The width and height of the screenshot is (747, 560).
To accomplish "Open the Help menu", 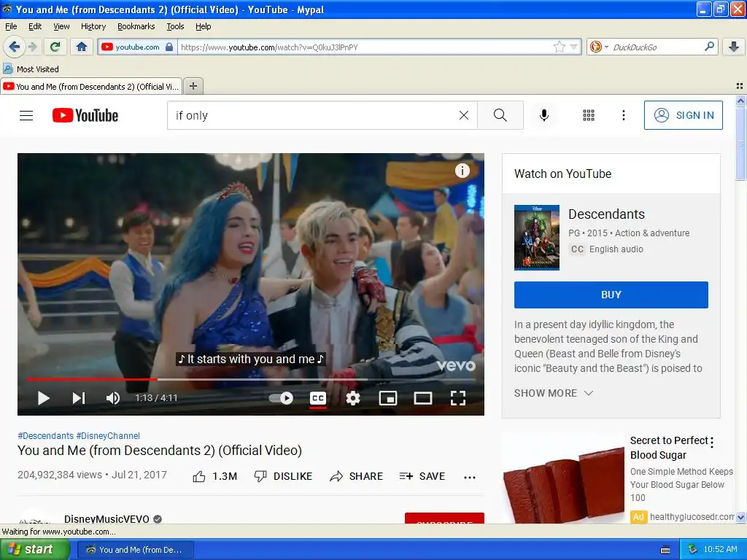I will [204, 26].
